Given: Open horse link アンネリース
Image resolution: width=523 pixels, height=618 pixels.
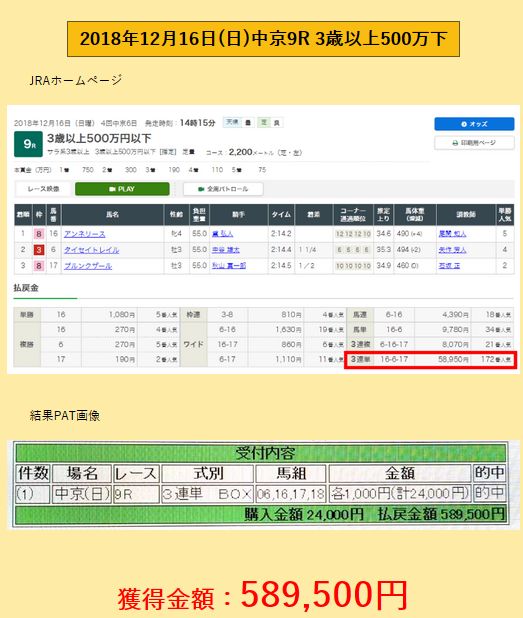Looking at the screenshot, I should [85, 234].
